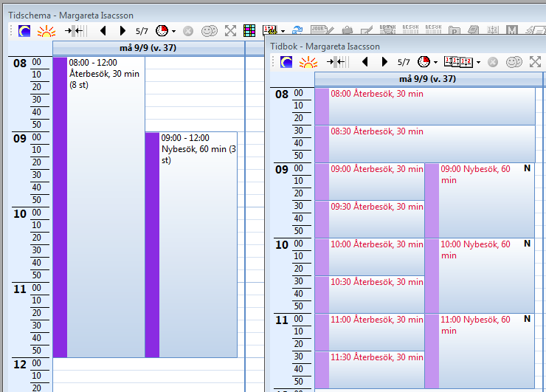
Task: Open numbered calendar icon dropdown in Tidschema toolbar
Action: (x=283, y=31)
